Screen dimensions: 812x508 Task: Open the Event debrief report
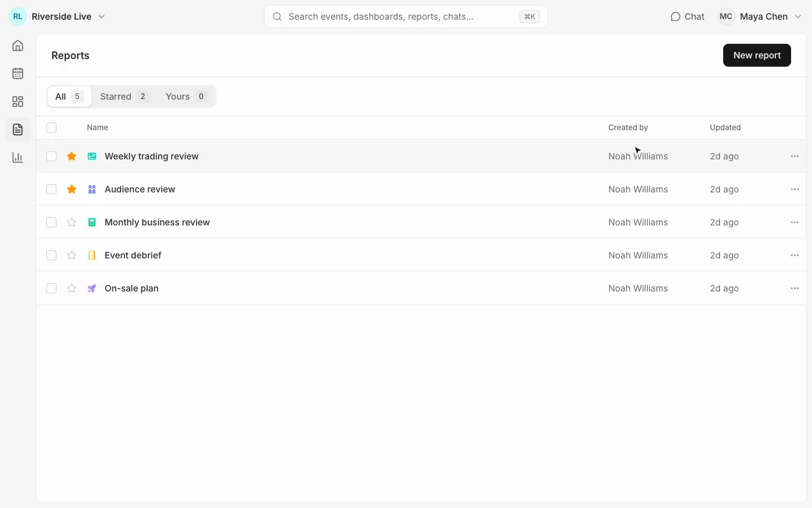coord(133,255)
